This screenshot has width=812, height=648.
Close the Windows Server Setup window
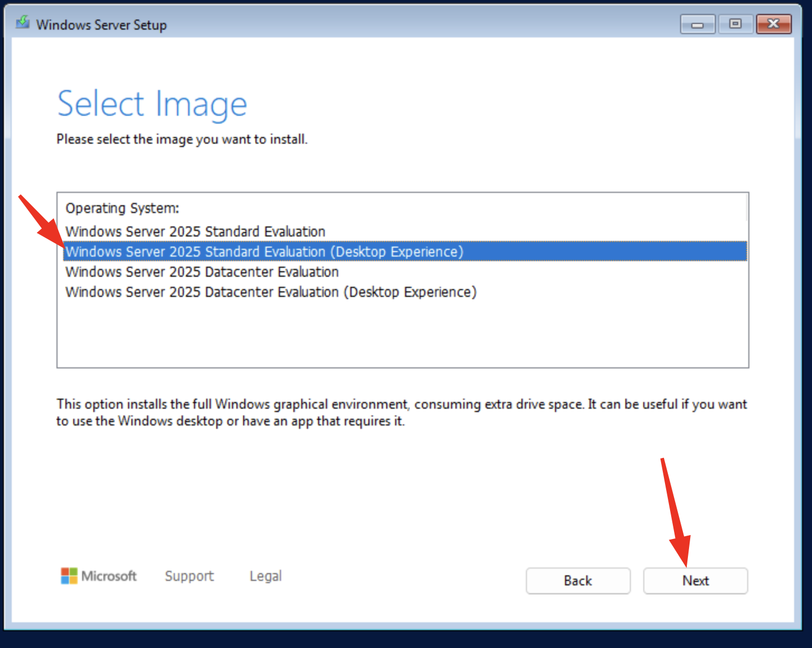click(x=773, y=24)
